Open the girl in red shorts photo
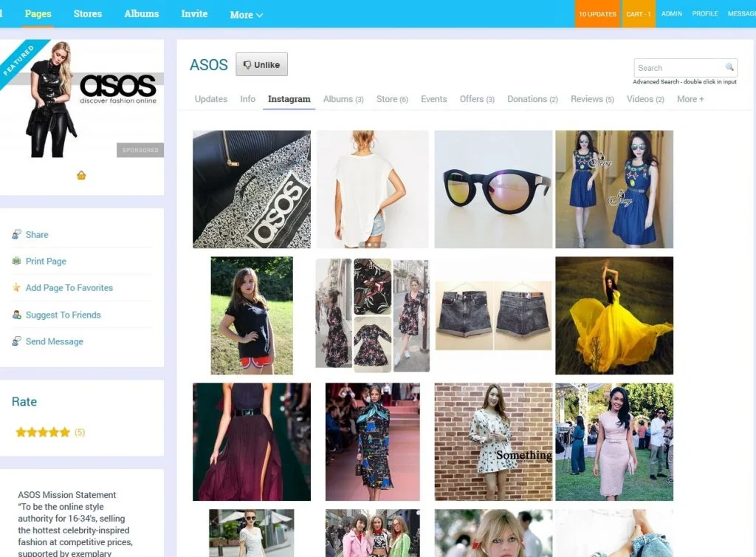Image resolution: width=756 pixels, height=557 pixels. [x=252, y=315]
